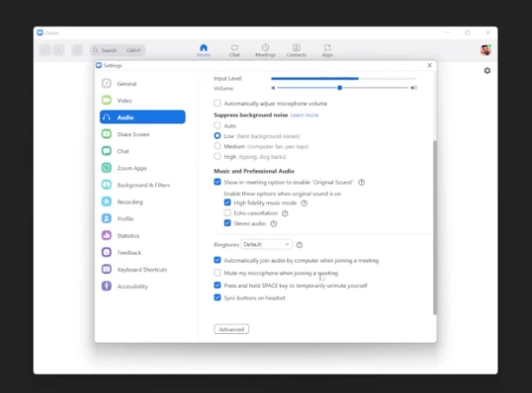This screenshot has height=393, width=532.
Task: Enable mute my microphone when joining
Action: pyautogui.click(x=218, y=272)
